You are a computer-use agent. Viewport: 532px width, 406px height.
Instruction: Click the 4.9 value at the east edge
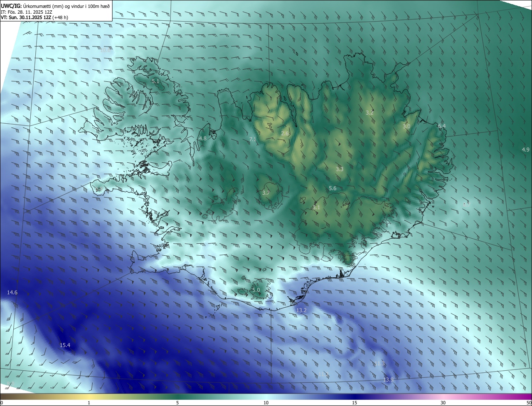tap(526, 149)
